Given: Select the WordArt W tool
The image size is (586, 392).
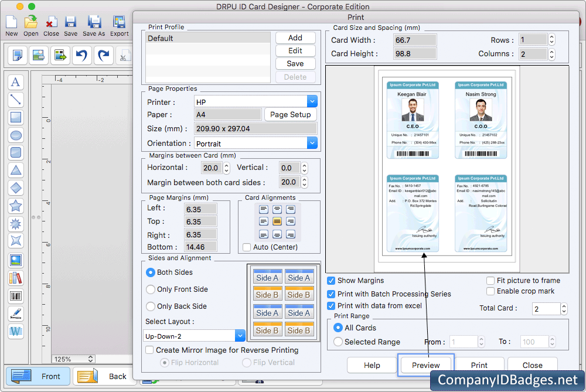Looking at the screenshot, I should pos(16,331).
